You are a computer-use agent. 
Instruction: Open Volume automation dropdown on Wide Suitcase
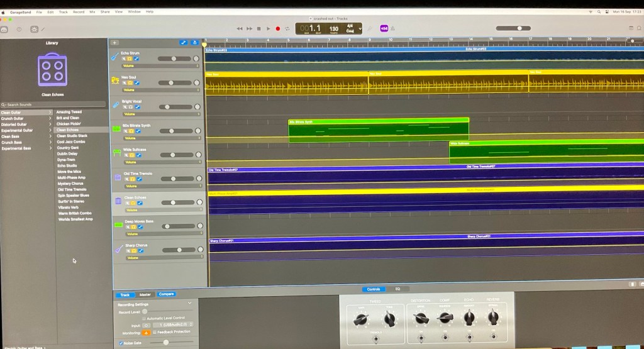pyautogui.click(x=162, y=162)
